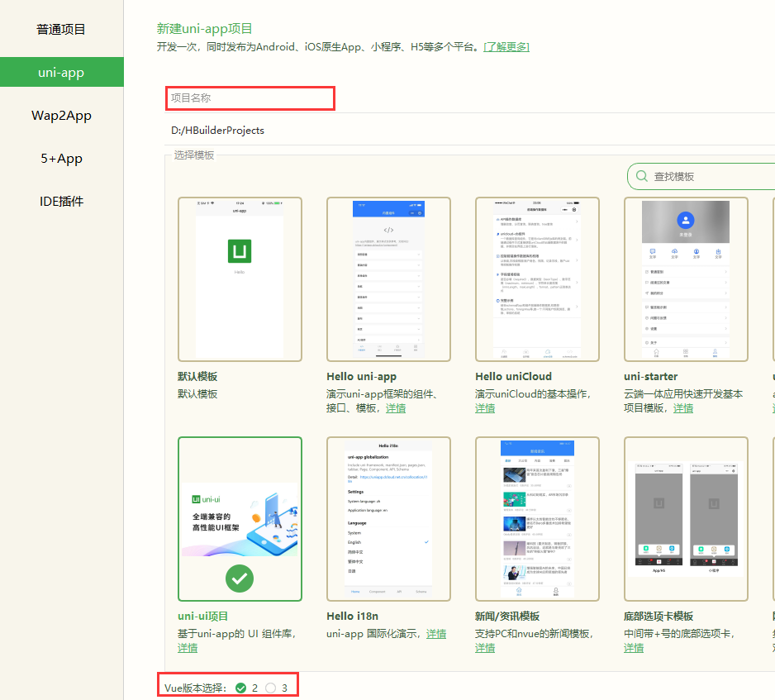Open 详情 link for 底部选项卡模板
This screenshot has width=775, height=700.
(634, 648)
